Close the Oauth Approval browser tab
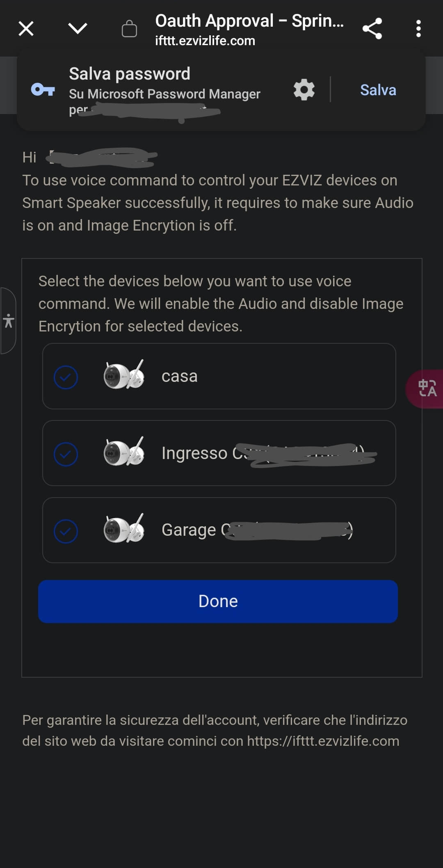Screen dimensions: 443x868 click(26, 29)
